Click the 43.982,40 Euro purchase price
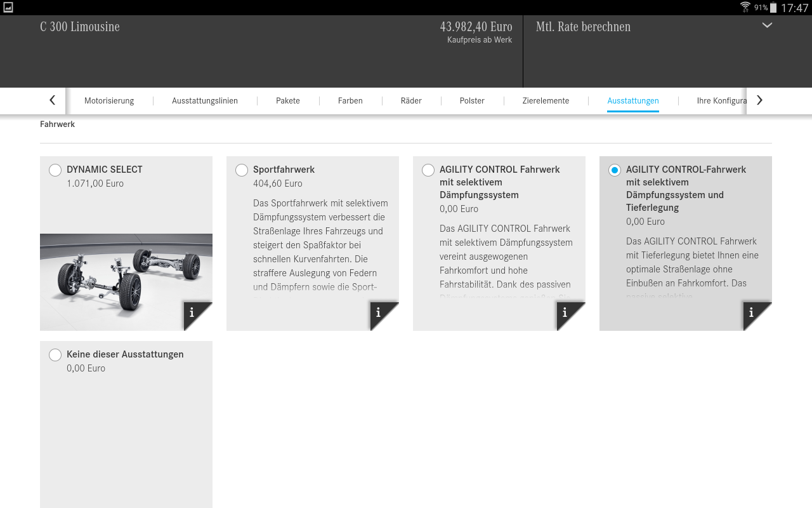 [476, 27]
